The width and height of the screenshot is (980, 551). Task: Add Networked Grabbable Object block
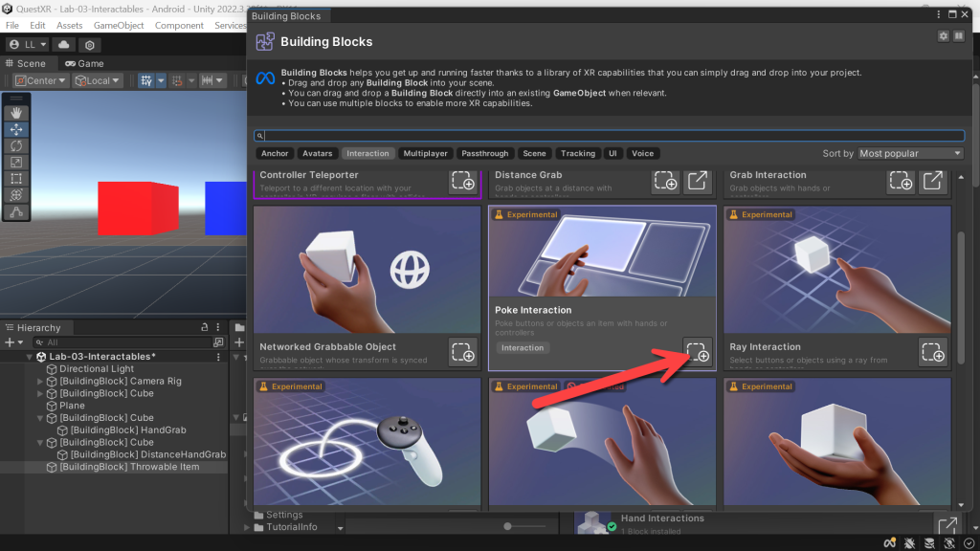coord(463,352)
